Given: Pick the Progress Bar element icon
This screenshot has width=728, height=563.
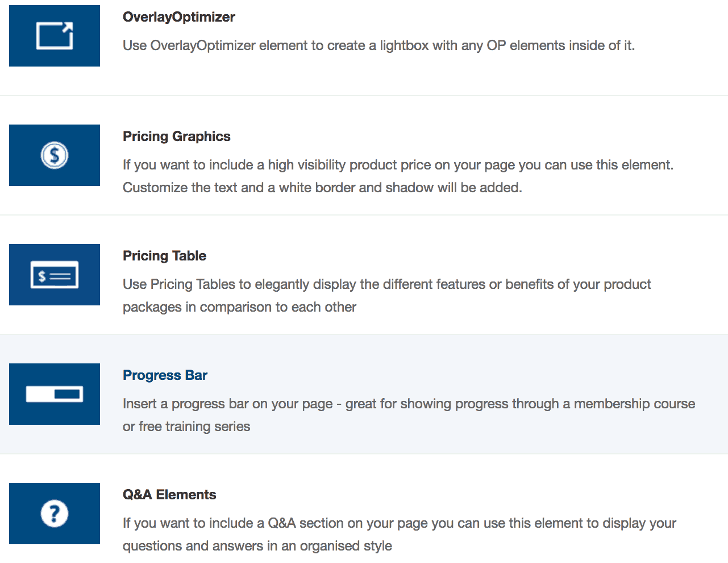Looking at the screenshot, I should point(55,394).
